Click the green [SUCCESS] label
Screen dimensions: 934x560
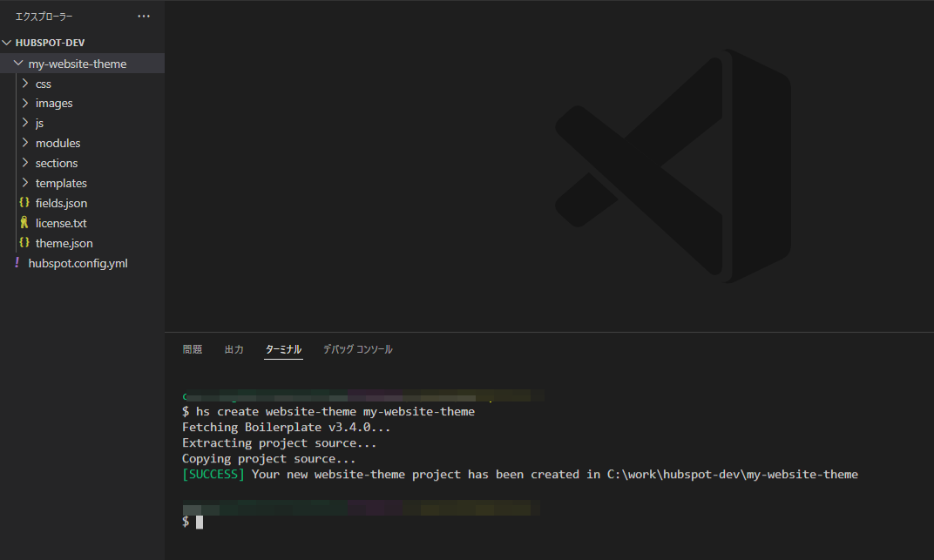(x=213, y=475)
